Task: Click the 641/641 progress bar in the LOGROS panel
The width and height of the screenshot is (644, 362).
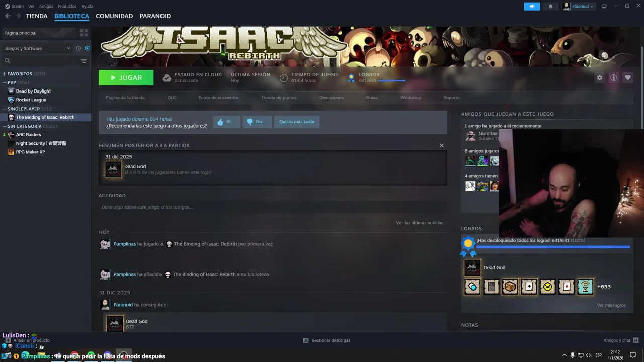Action: click(553, 247)
